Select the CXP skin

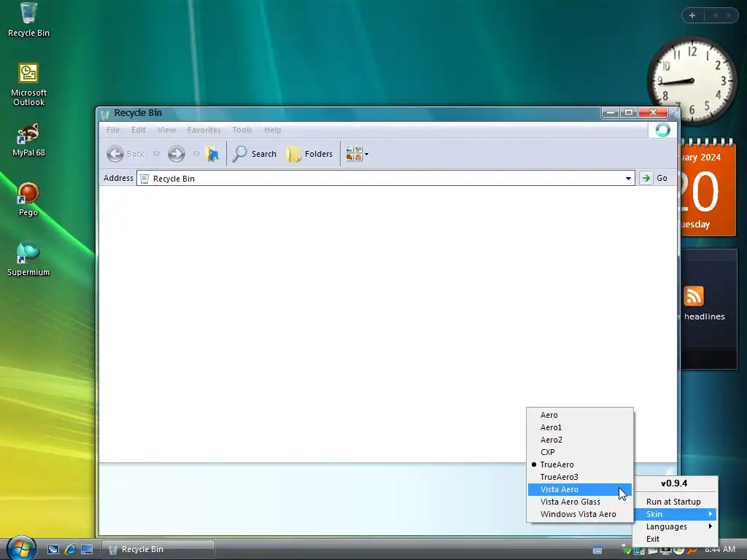tap(580, 452)
